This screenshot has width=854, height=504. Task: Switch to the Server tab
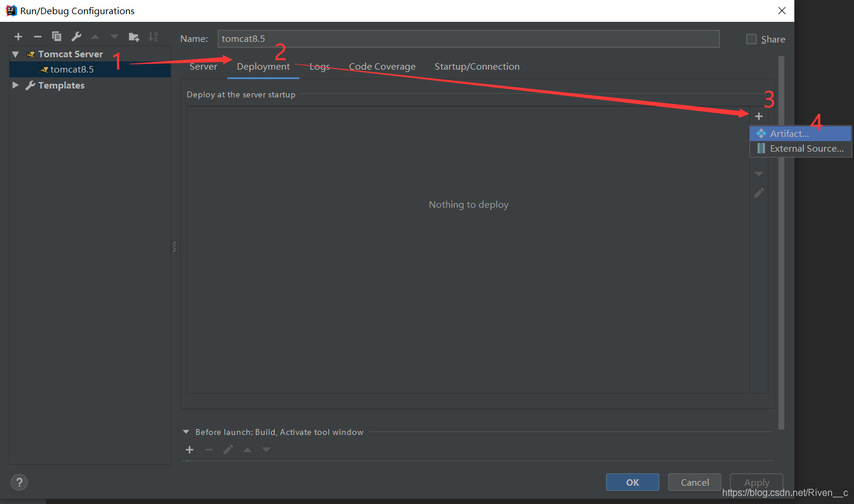point(203,67)
